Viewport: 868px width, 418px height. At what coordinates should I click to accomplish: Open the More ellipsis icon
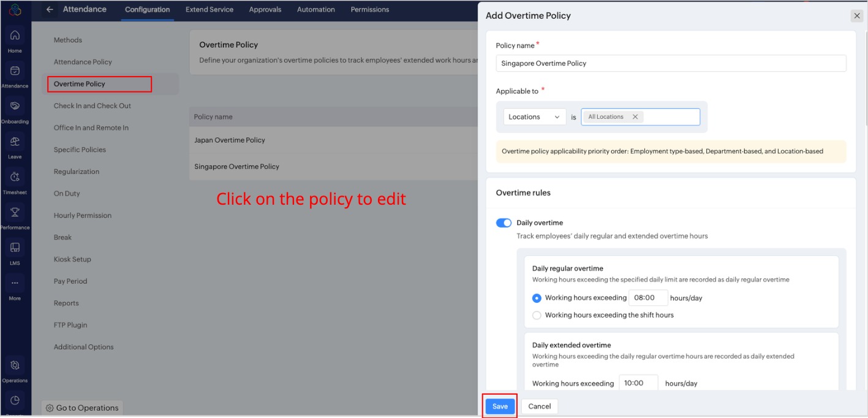pyautogui.click(x=15, y=283)
